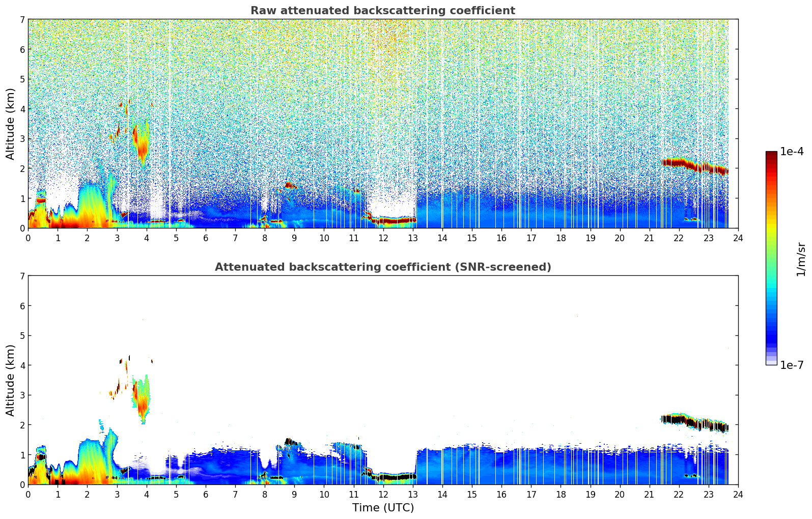Click the 'Attenuated backscattering coefficient (SNR-screened)' title
Screen dimensions: 812x519
(383, 267)
